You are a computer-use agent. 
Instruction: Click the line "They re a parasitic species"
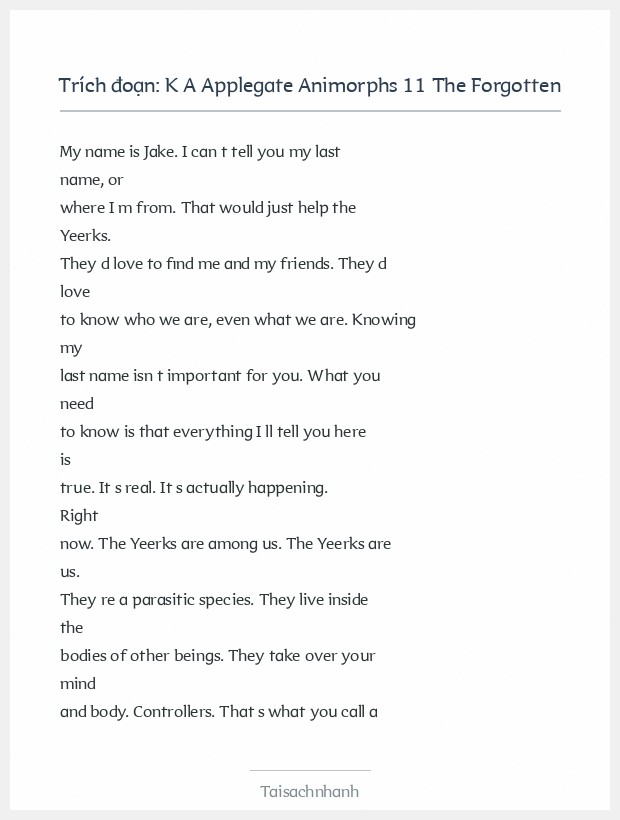pyautogui.click(x=214, y=600)
